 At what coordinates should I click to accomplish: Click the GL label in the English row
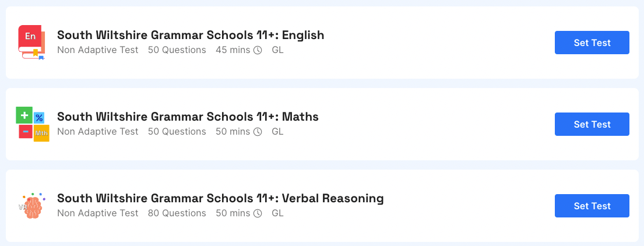point(277,50)
